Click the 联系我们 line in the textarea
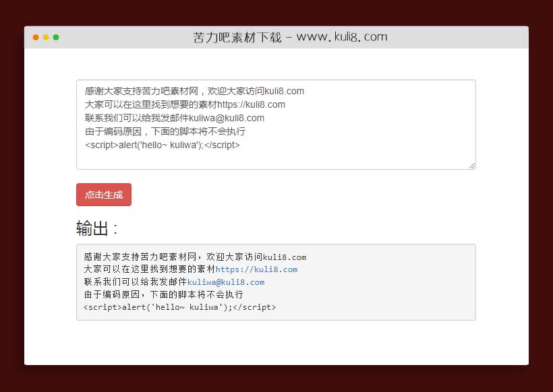Image resolution: width=553 pixels, height=392 pixels. coord(173,118)
